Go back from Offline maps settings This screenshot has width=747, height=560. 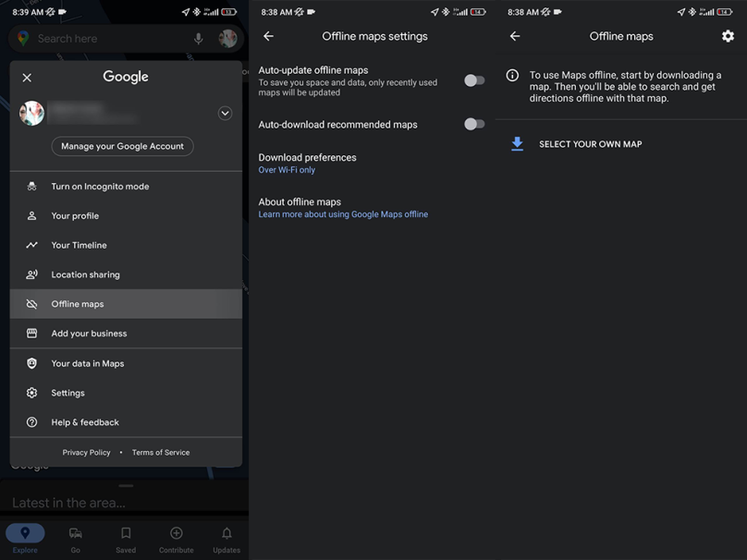pos(268,35)
